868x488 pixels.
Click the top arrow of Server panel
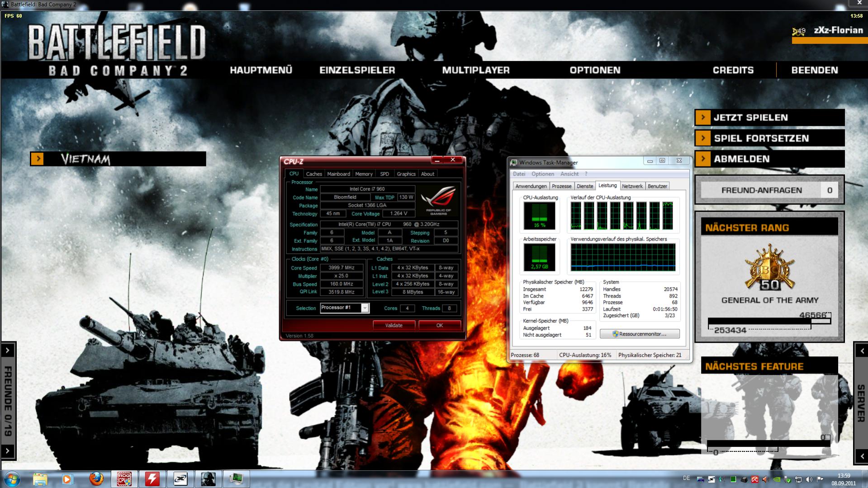[x=862, y=351]
